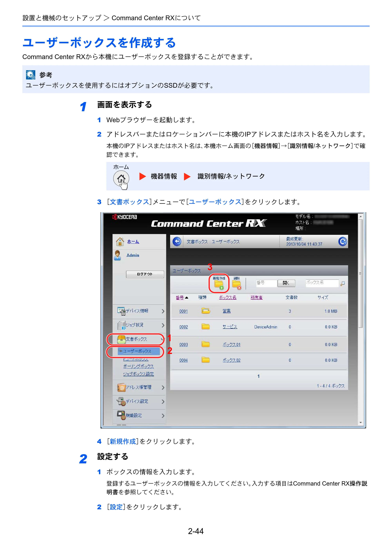Click the 開く button
Screen dimensions: 392x555
286,283
